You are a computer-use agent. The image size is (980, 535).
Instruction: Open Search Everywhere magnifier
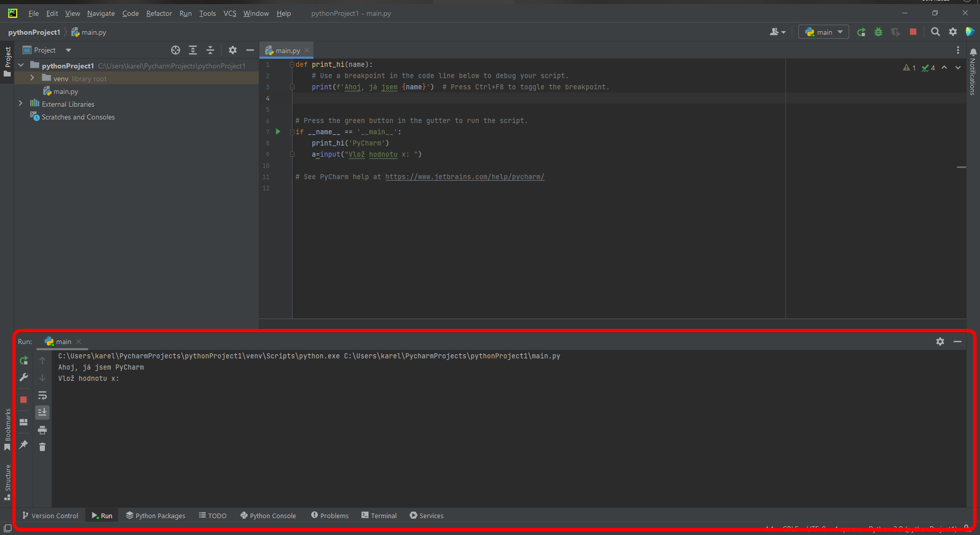[x=935, y=32]
